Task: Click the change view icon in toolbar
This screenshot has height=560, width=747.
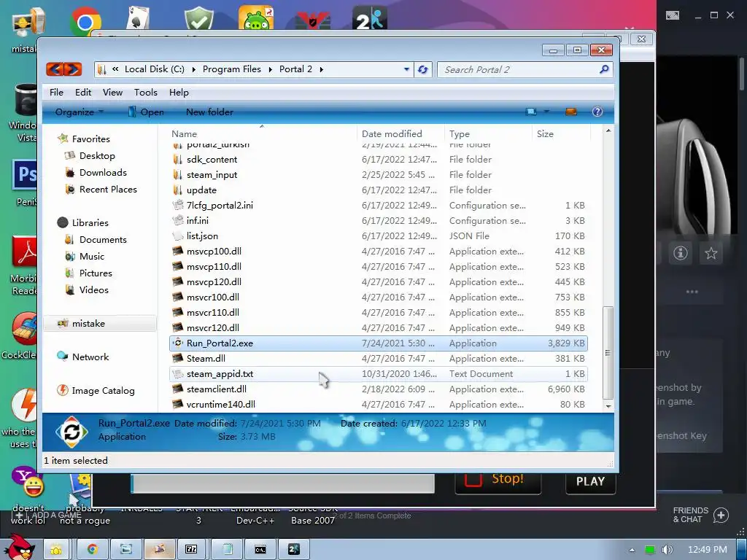Action: pyautogui.click(x=531, y=112)
